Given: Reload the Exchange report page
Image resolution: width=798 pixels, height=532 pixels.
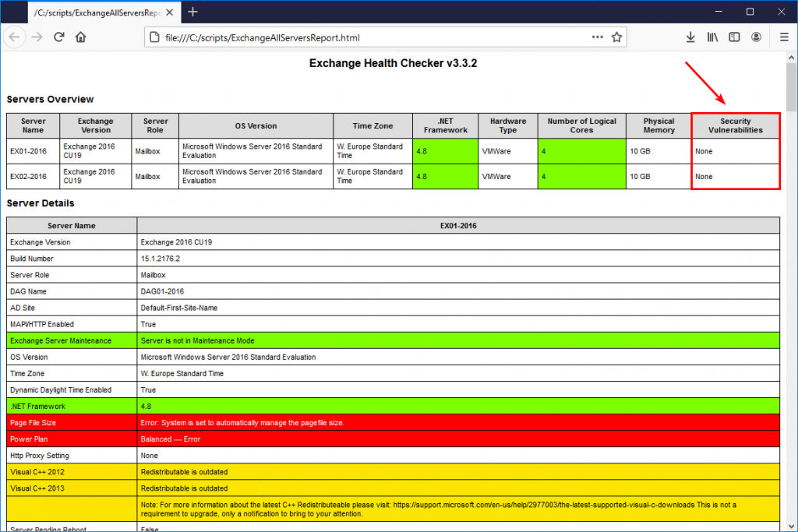Looking at the screenshot, I should pyautogui.click(x=59, y=37).
